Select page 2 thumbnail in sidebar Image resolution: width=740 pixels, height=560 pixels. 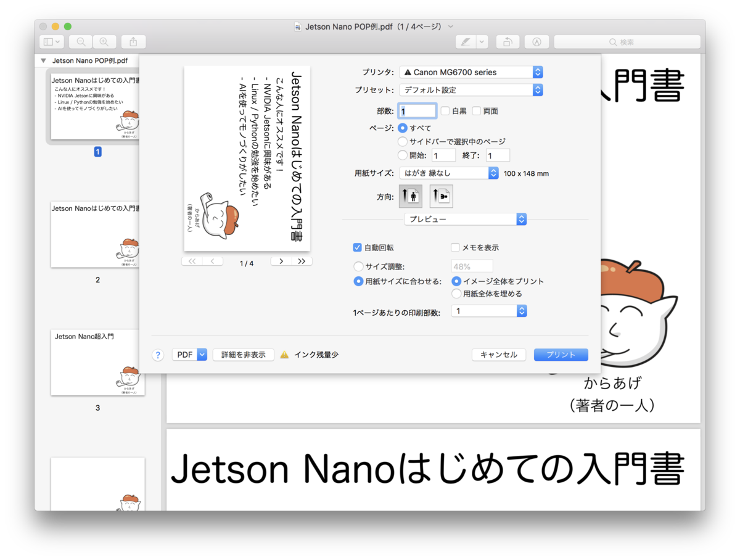(95, 234)
